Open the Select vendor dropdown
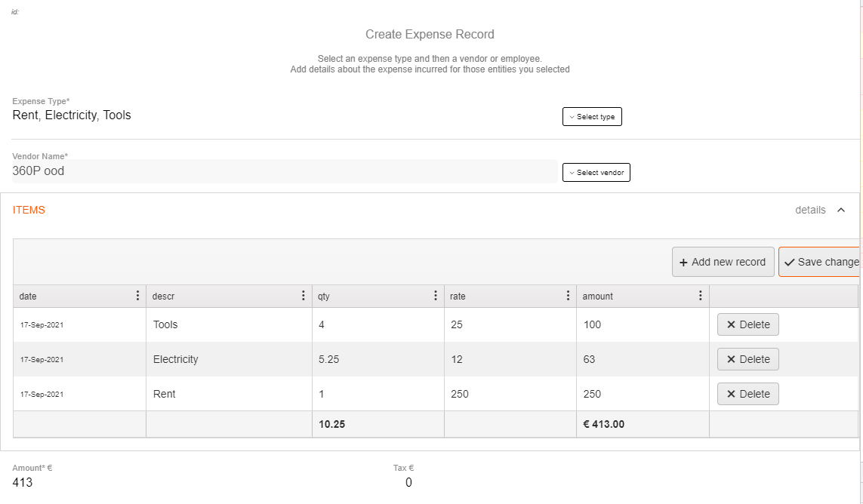Screen dimensions: 863x504 pyautogui.click(x=596, y=172)
